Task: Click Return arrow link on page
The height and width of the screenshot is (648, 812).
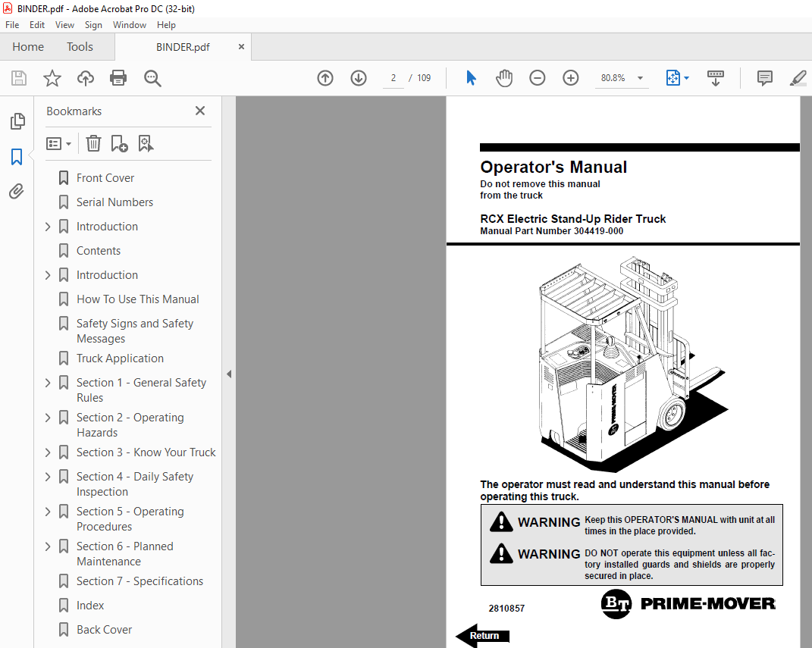Action: click(x=483, y=636)
